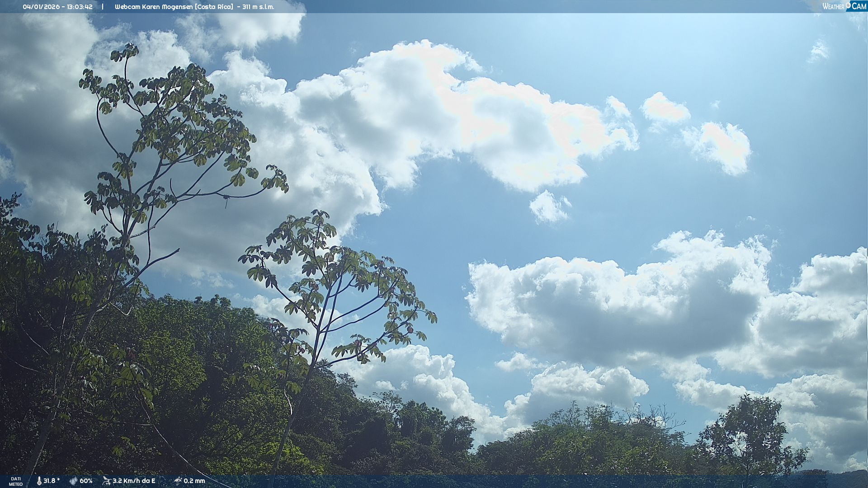
Task: Click the 60% humidity reading
Action: coord(86,481)
